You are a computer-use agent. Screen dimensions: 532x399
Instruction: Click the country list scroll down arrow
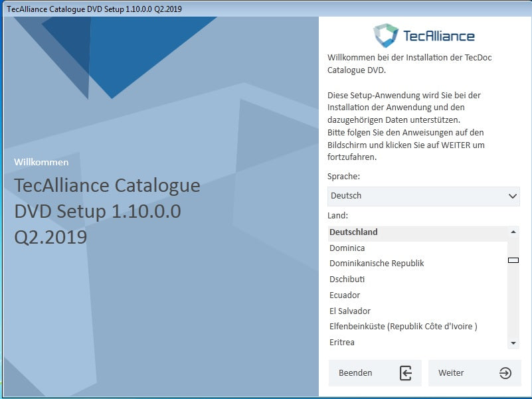click(x=513, y=343)
